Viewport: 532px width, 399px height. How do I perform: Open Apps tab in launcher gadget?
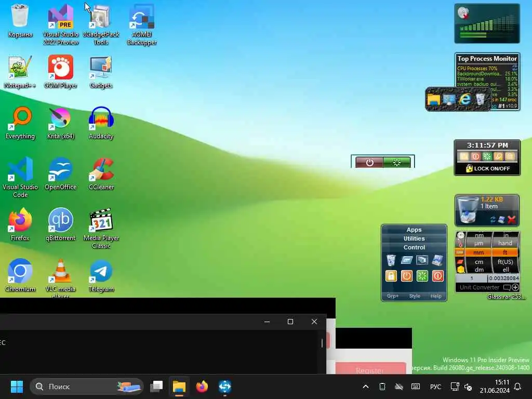[x=414, y=230]
